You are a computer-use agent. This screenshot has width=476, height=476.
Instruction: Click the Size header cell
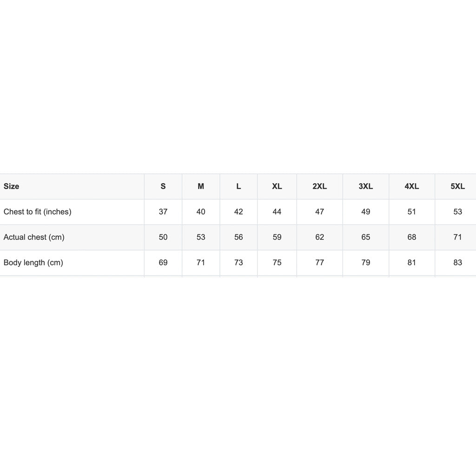[x=72, y=186]
